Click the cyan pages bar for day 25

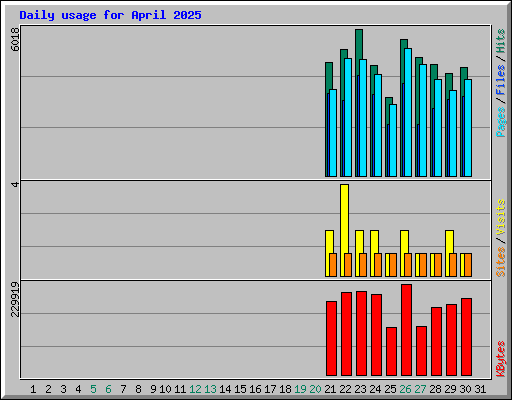pyautogui.click(x=393, y=140)
